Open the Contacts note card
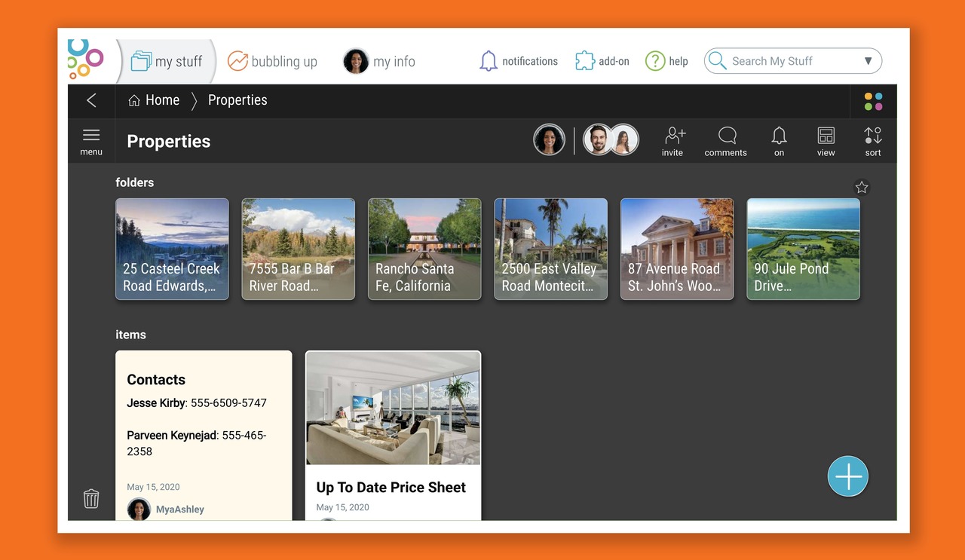The height and width of the screenshot is (560, 965). click(204, 435)
